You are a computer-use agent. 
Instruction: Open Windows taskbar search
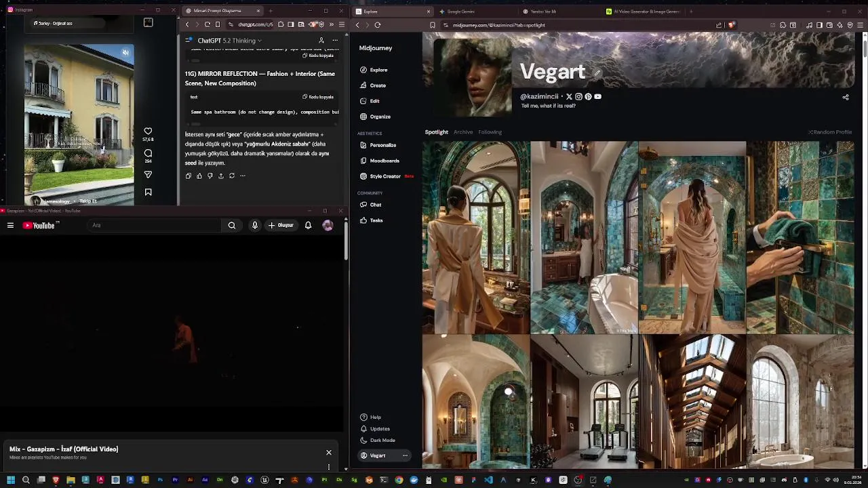pyautogui.click(x=26, y=481)
